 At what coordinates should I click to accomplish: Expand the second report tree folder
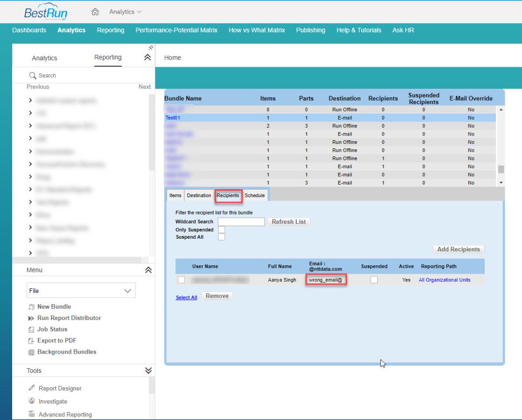click(30, 113)
